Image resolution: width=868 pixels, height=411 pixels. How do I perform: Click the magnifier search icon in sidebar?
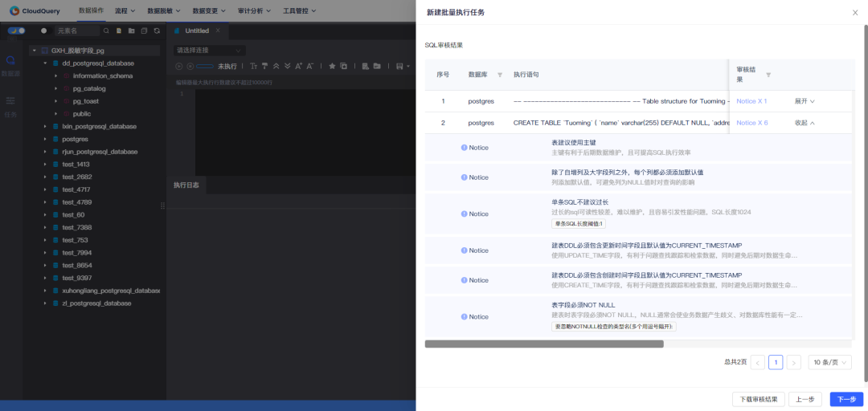pos(106,31)
